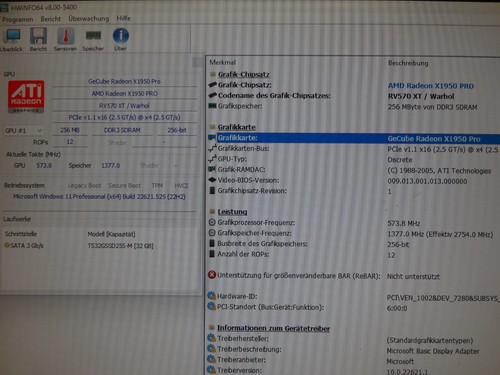This screenshot has height=375, width=500.
Task: Click the DDR3 SDRAM memory type field
Action: click(x=122, y=130)
